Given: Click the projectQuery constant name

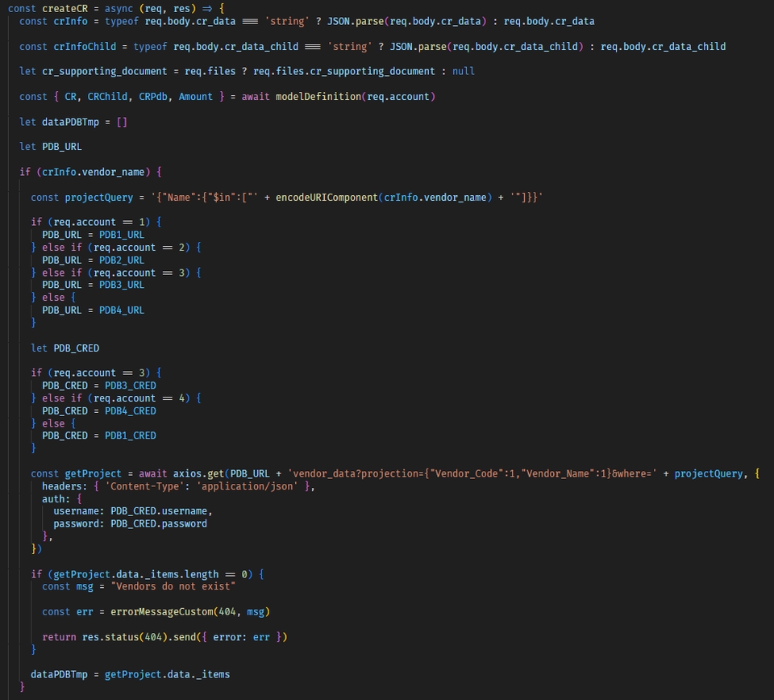Looking at the screenshot, I should [98, 197].
